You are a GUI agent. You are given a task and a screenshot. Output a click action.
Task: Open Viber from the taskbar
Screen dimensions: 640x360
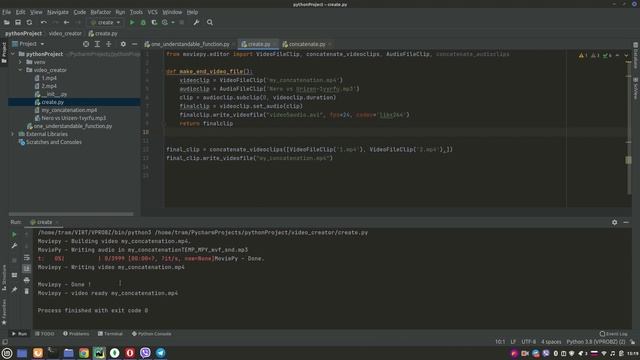click(145, 353)
